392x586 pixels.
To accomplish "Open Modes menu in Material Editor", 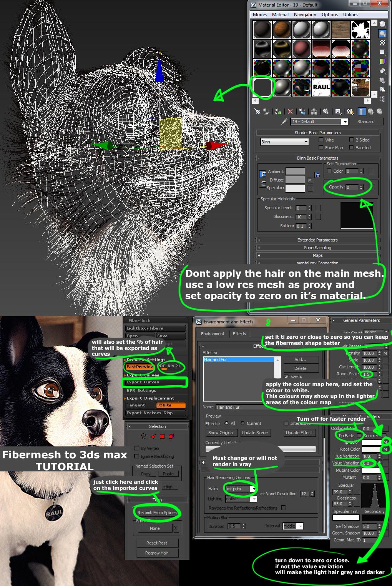I will click(260, 15).
